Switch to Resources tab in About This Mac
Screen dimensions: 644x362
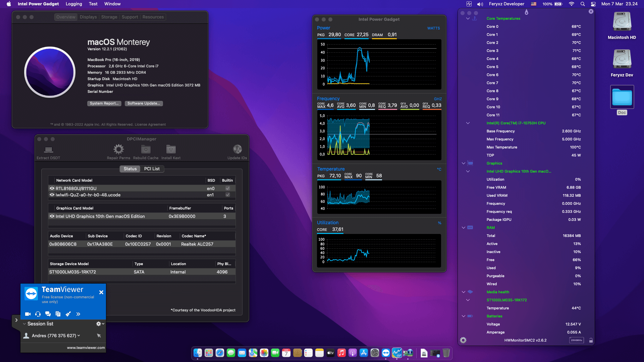coord(153,17)
